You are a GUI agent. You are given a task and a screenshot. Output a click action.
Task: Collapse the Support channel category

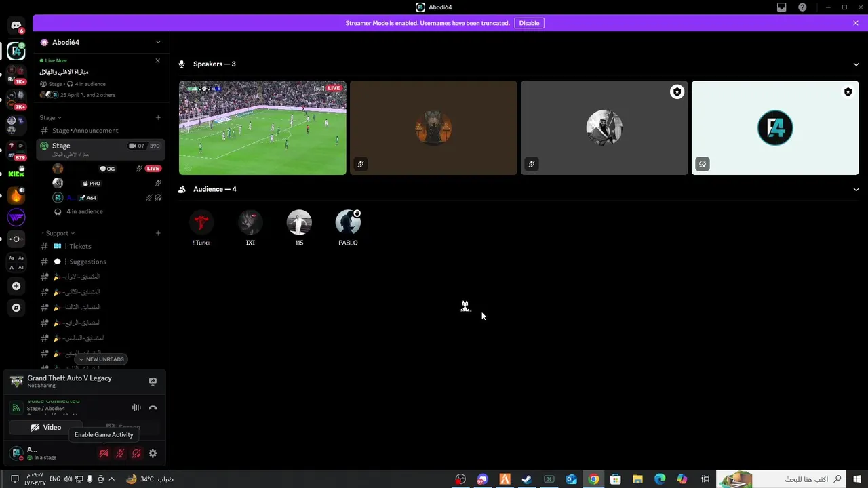[58, 233]
